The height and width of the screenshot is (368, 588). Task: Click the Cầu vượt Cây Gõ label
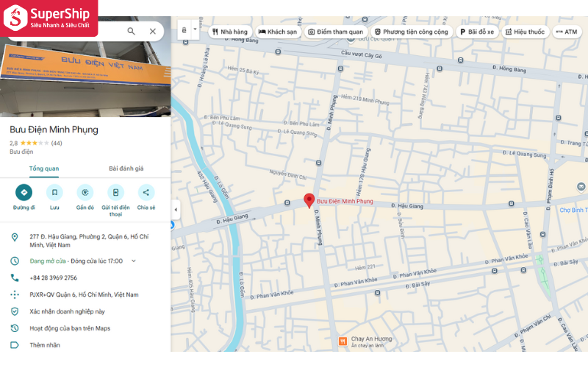coord(361,54)
